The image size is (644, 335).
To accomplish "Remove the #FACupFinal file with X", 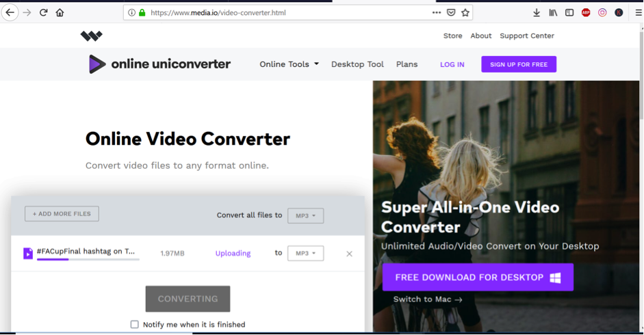I will point(349,254).
